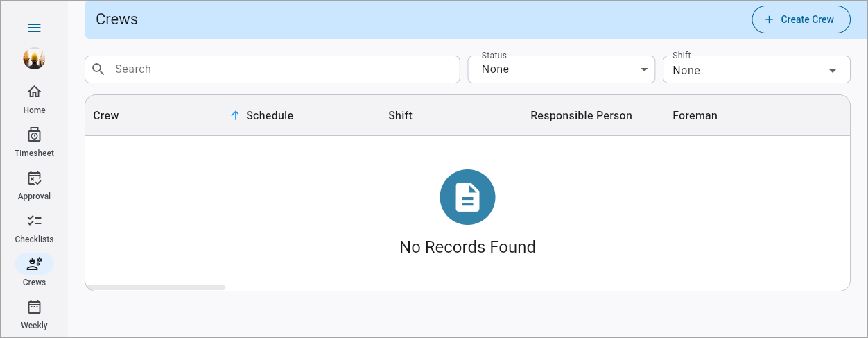The height and width of the screenshot is (338, 868).
Task: Click the document icon above No Records Found
Action: [x=467, y=197]
